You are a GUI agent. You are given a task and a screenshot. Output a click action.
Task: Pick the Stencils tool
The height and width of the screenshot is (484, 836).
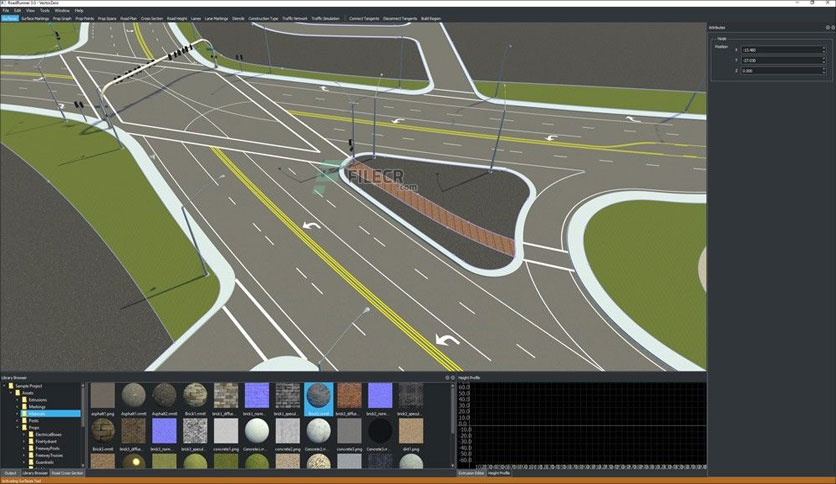[238, 18]
